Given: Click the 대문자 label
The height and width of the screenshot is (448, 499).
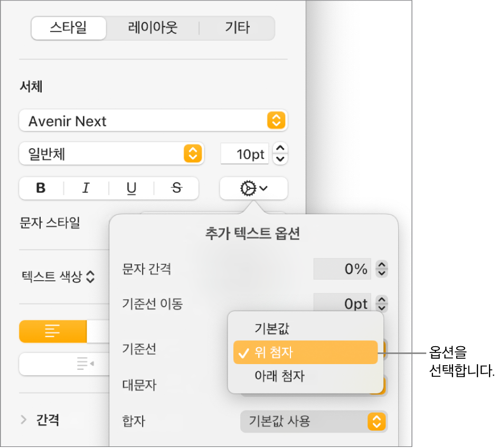Looking at the screenshot, I should point(139,385).
